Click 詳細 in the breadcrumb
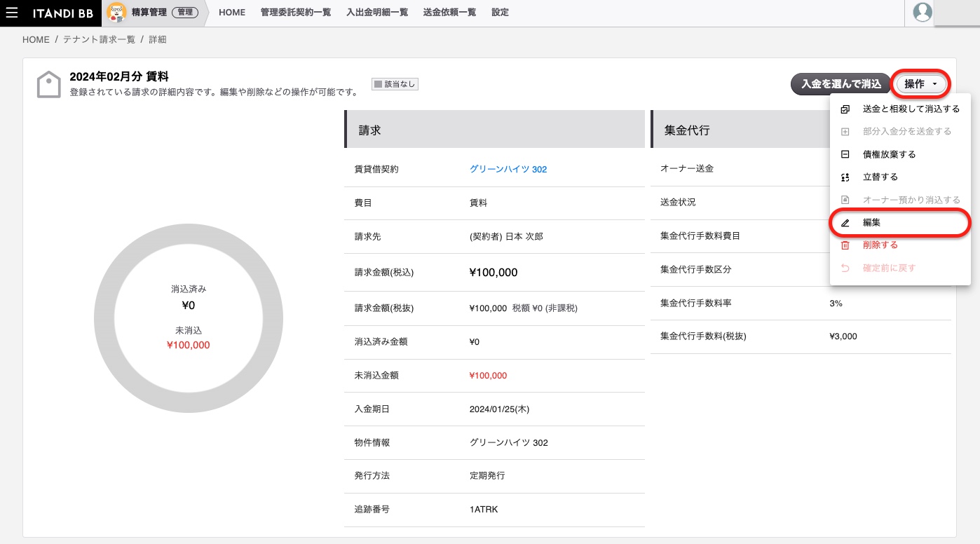Viewport: 980px width, 544px height. click(158, 40)
